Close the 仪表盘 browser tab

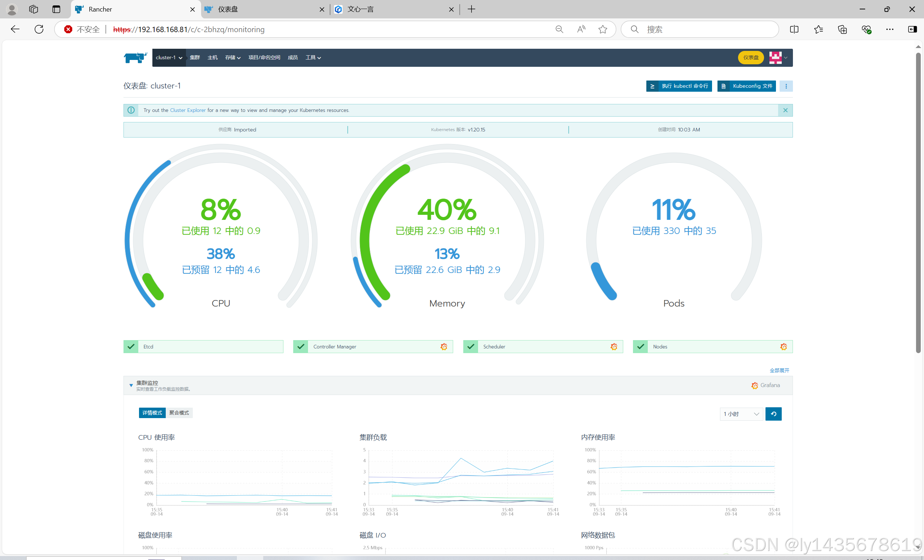pos(322,9)
